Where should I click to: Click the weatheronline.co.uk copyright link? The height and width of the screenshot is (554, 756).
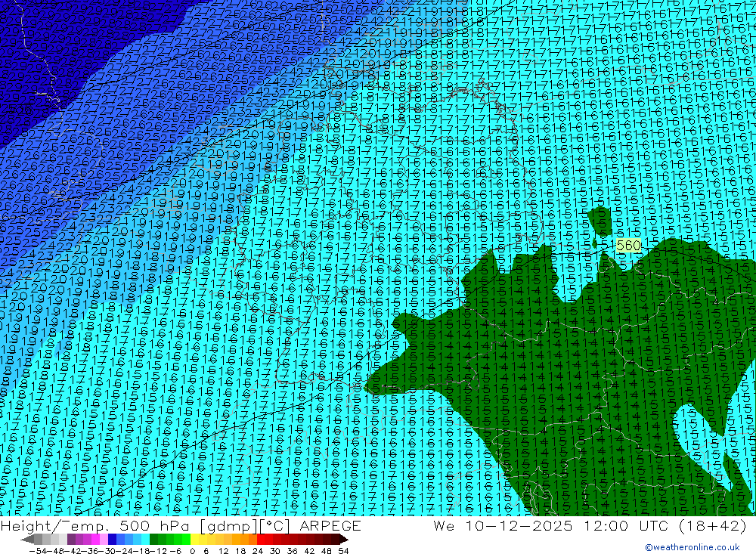pyautogui.click(x=692, y=547)
